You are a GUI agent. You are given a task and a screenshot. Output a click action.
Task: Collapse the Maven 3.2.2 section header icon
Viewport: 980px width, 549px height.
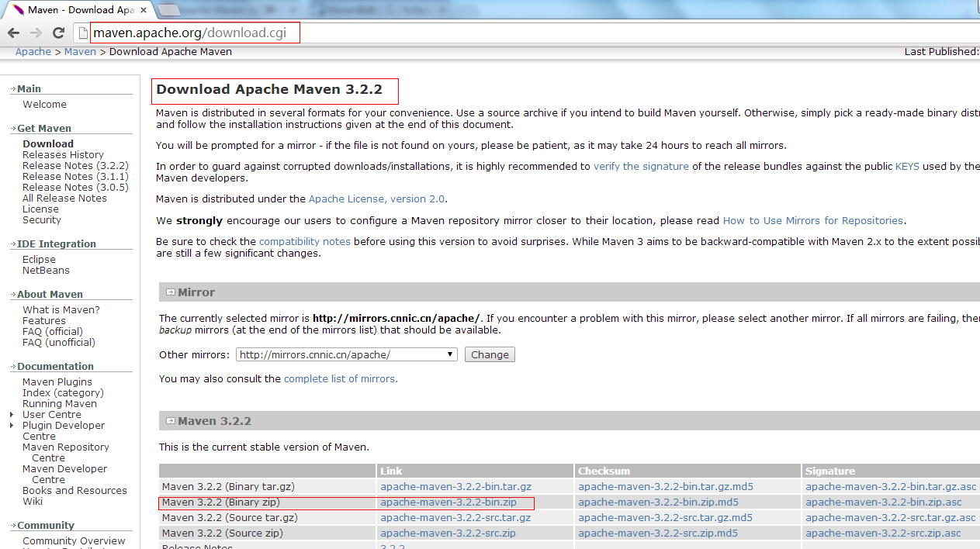(170, 421)
